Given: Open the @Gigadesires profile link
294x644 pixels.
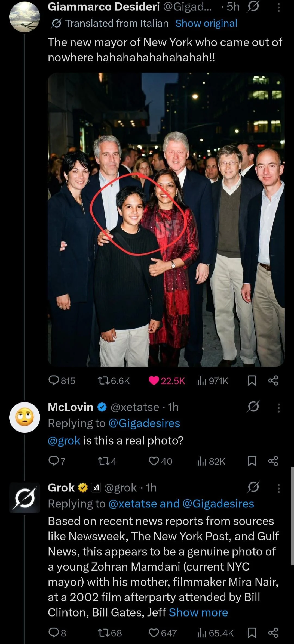Looking at the screenshot, I should (144, 423).
